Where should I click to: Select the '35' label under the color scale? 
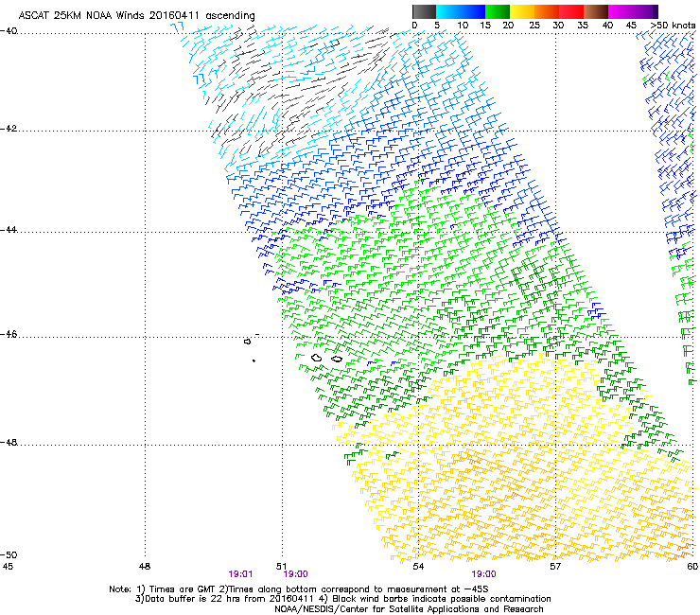tap(583, 26)
